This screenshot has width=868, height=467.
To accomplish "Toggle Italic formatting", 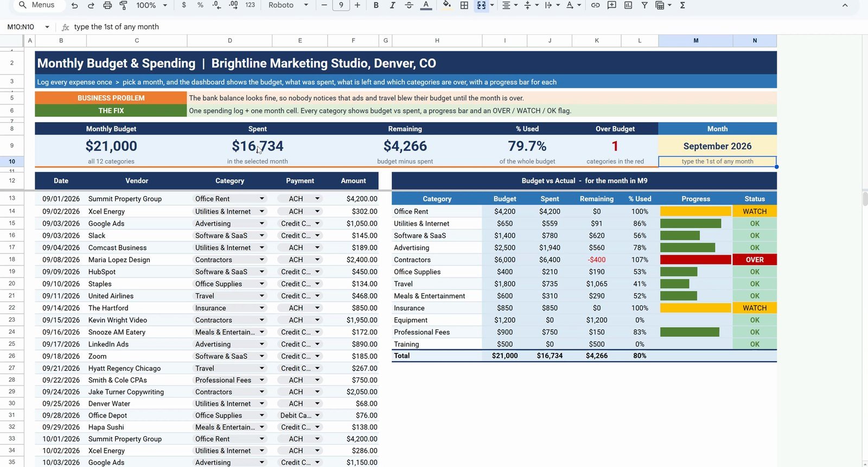I will 392,5.
